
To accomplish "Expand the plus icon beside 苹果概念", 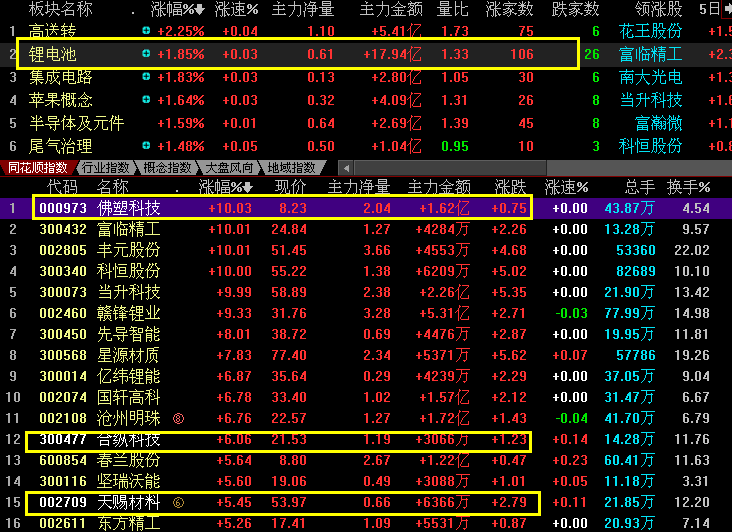I will (146, 99).
